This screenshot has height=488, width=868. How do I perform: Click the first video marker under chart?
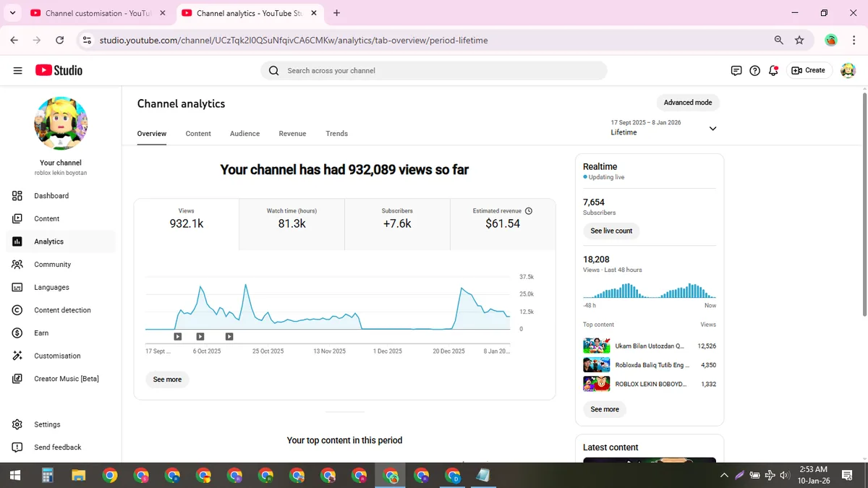click(x=178, y=336)
